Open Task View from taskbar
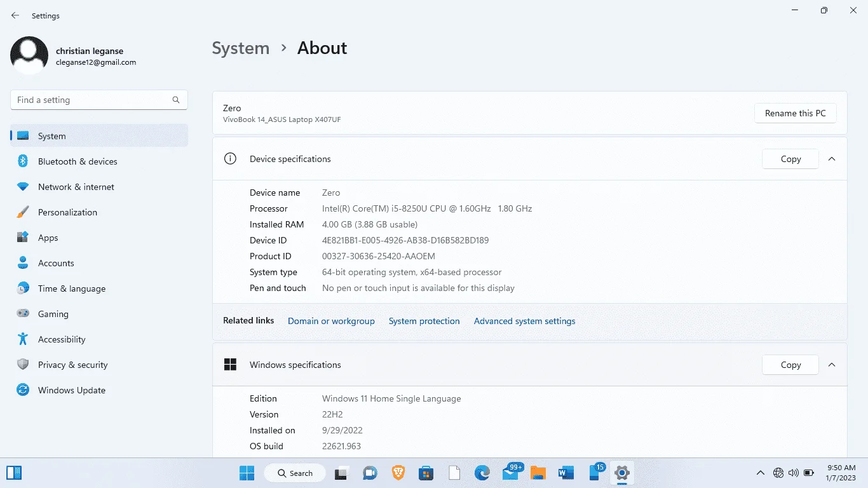Viewport: 868px width, 488px height. (x=341, y=473)
